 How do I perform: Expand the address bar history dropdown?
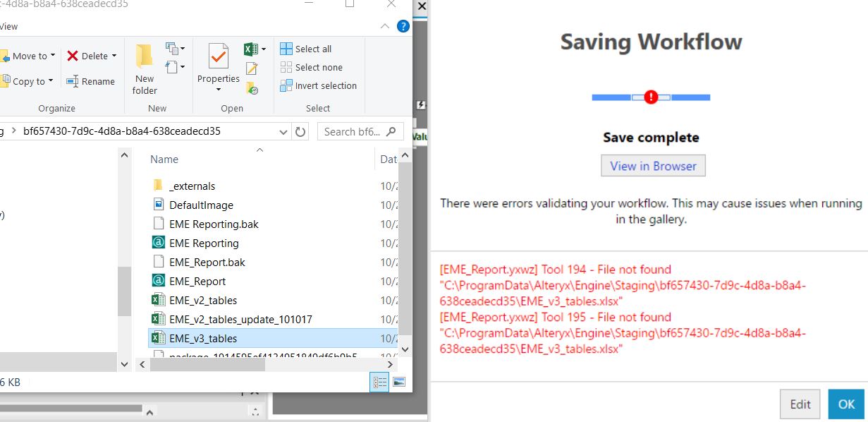(x=283, y=132)
